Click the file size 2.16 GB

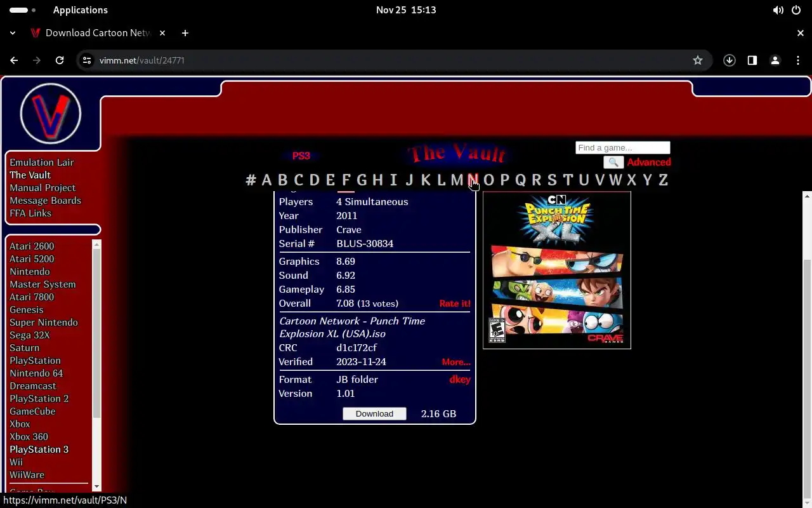[438, 414]
